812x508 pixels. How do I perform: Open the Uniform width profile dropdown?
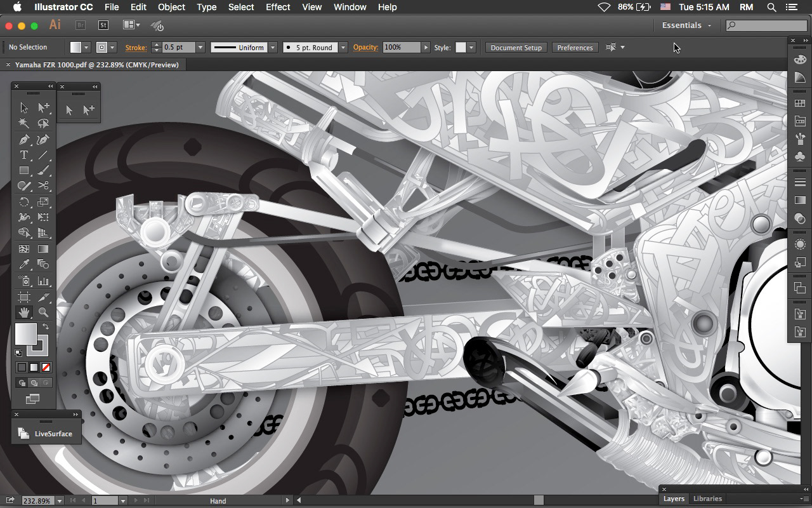pyautogui.click(x=273, y=48)
